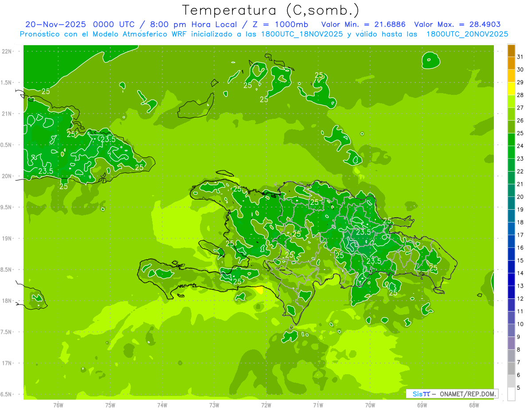The image size is (532, 411).
Task: Click the legend value "10"
Action: point(520,324)
